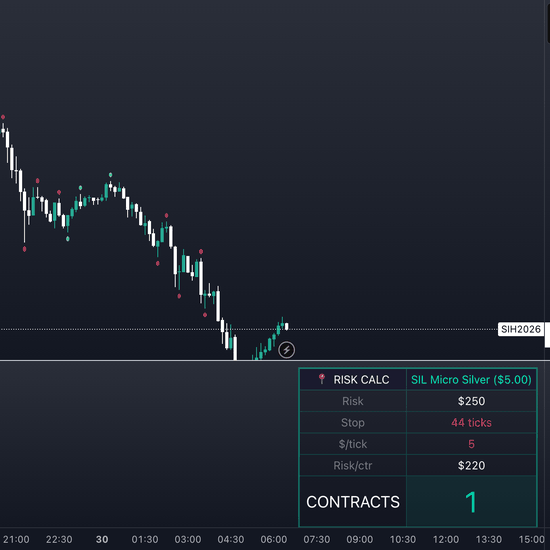Click the 44 ticks stop value
This screenshot has height=550, width=550.
(x=471, y=423)
